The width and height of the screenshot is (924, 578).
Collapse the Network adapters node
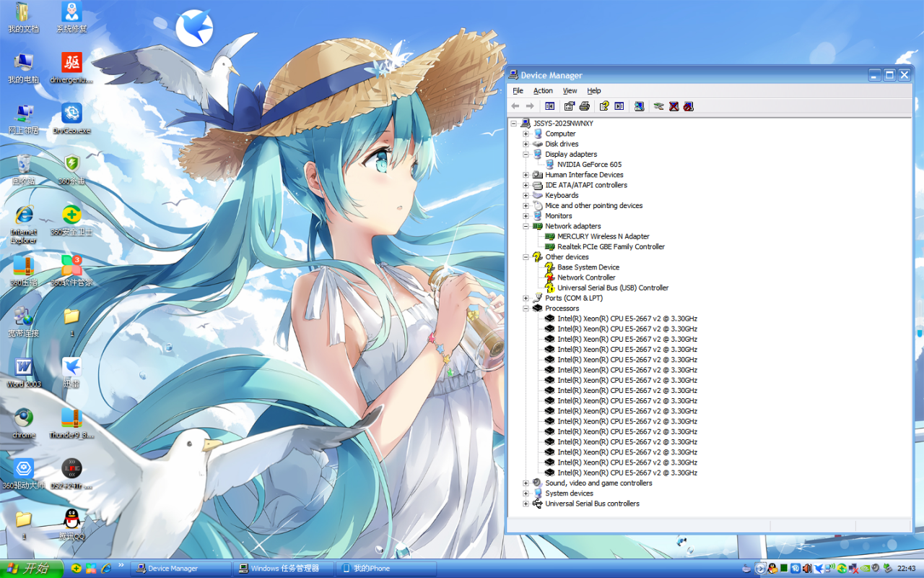point(526,226)
